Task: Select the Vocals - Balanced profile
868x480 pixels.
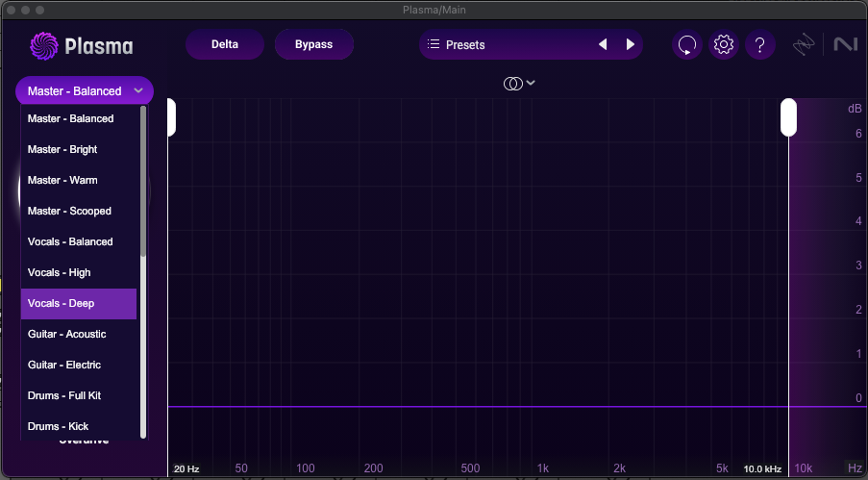Action: pos(79,241)
